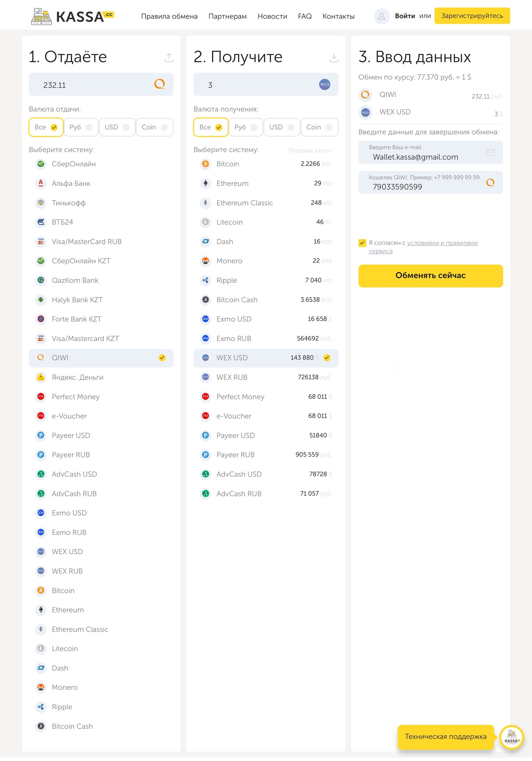Select the Яндекс. Деньги icon
This screenshot has height=761, width=532.
tap(41, 377)
